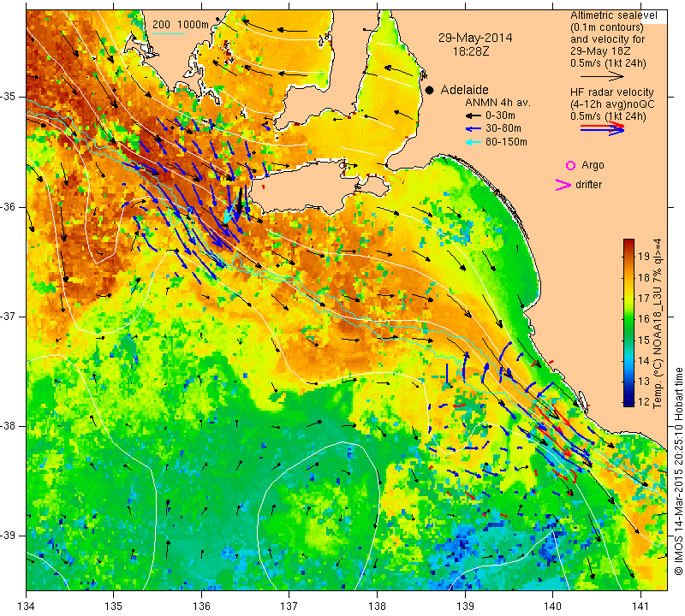Click the dark blue bottom of temperature colorbar
The image size is (685, 616).
click(628, 401)
